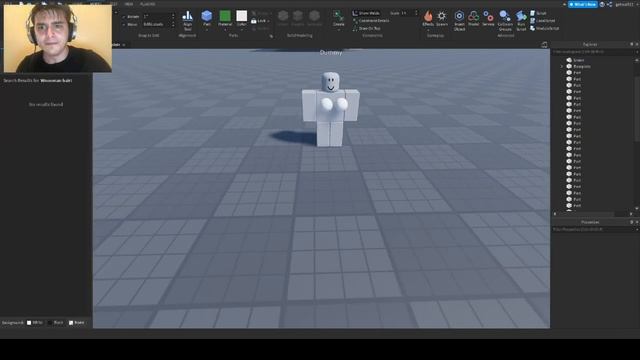This screenshot has width=640, height=360.
Task: Insert a ModuleScript
Action: (x=544, y=29)
